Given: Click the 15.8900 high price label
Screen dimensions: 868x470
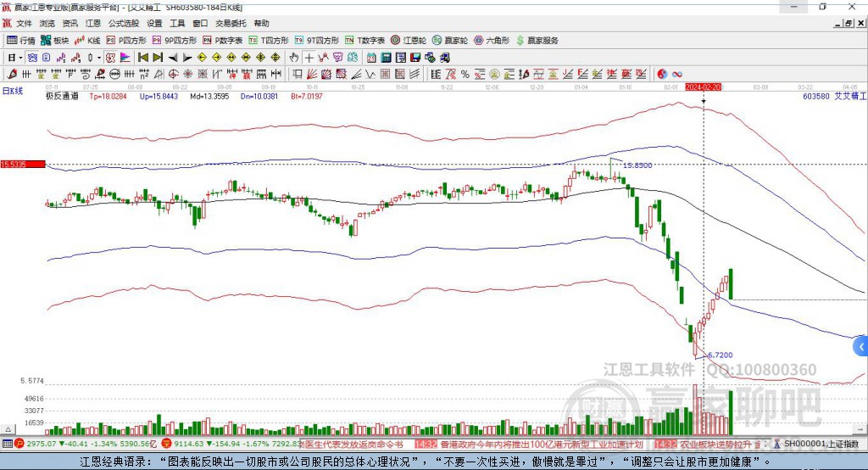Looking at the screenshot, I should tap(637, 165).
